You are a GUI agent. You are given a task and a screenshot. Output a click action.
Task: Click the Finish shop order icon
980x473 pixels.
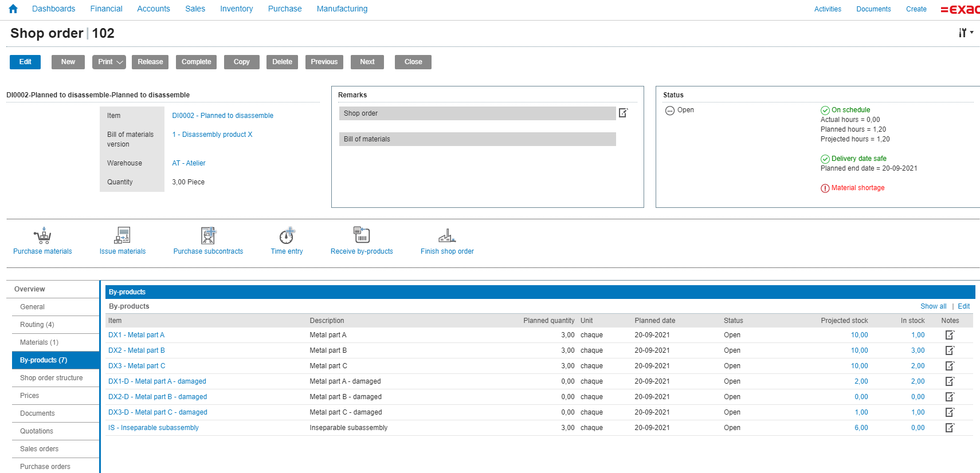(x=447, y=235)
